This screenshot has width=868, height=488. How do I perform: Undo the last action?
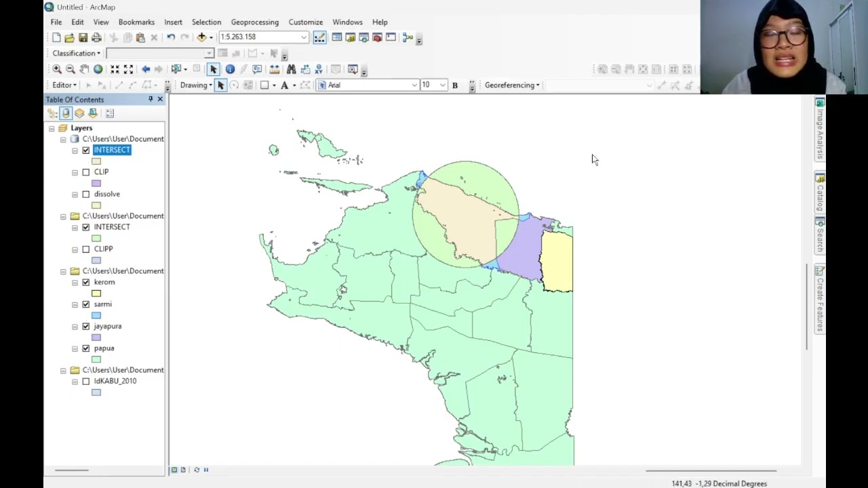click(171, 37)
